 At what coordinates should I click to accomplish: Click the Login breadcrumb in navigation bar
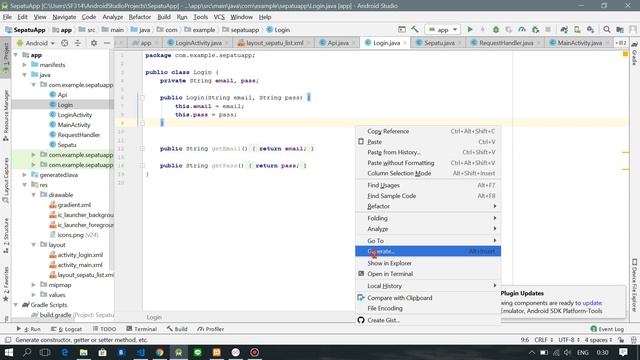click(278, 30)
